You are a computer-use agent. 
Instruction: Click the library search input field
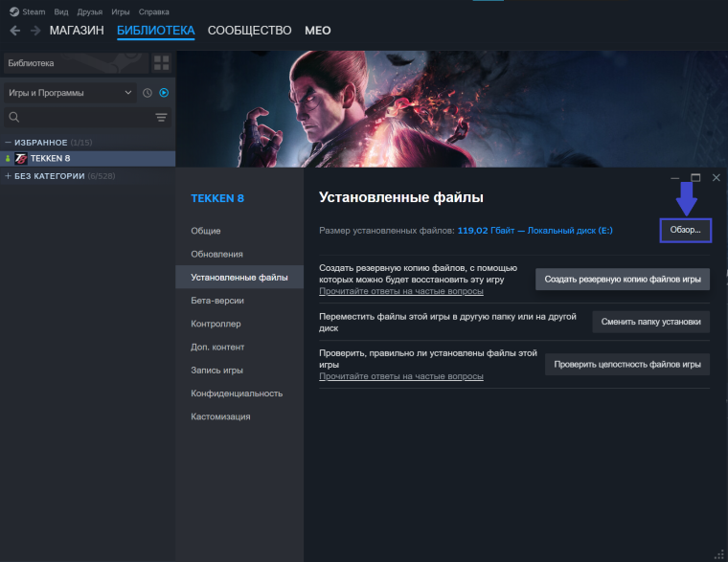tap(88, 117)
